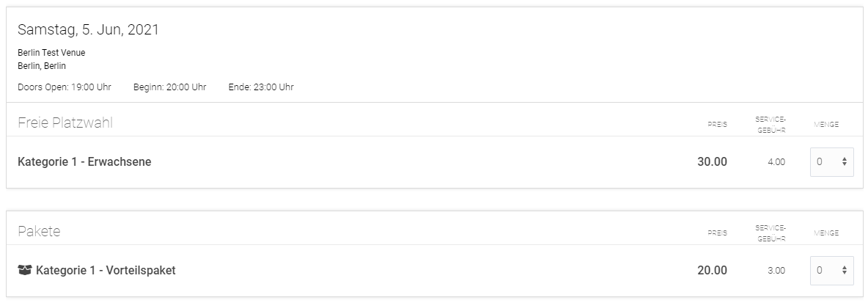Click the package box icon beside Vorteilspaket

(x=25, y=271)
